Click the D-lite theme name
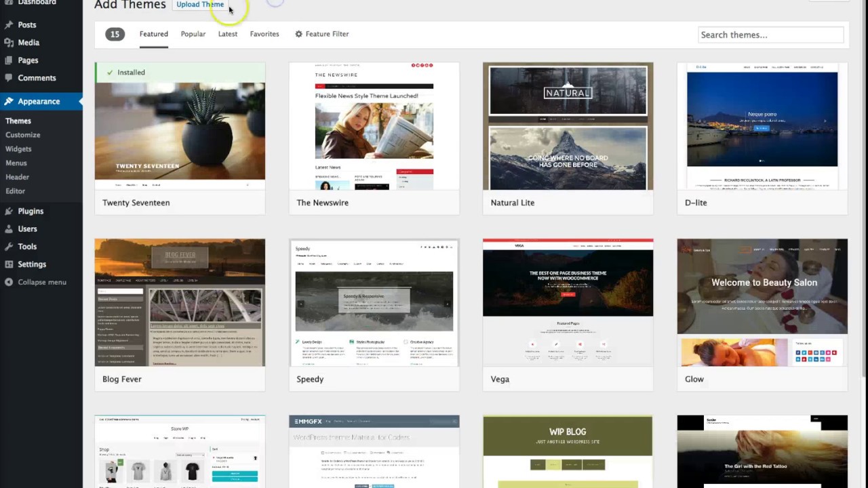The image size is (868, 488). click(x=696, y=203)
